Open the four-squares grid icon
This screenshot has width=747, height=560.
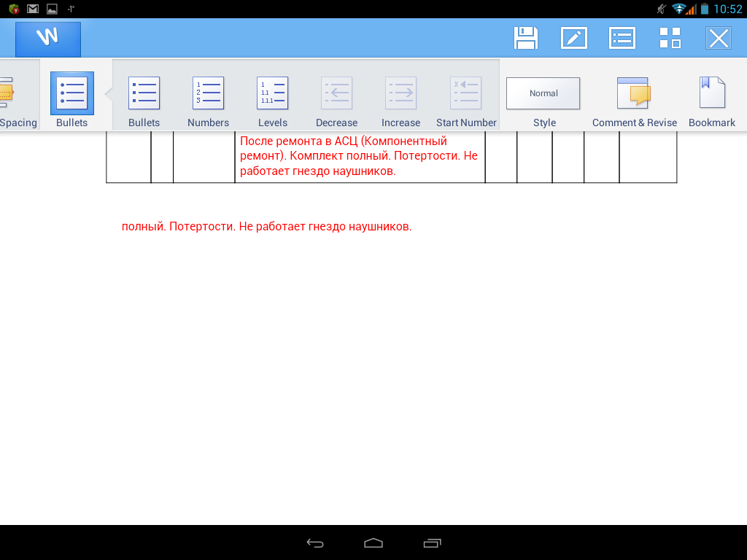670,38
